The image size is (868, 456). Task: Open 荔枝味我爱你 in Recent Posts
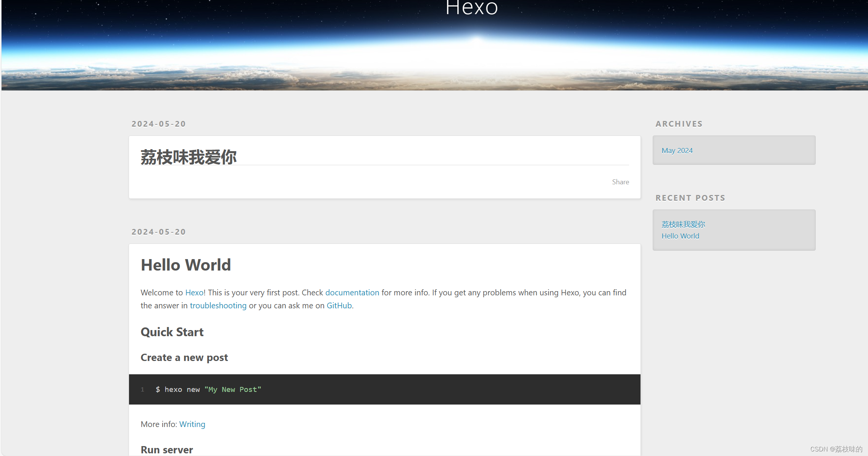pos(683,224)
